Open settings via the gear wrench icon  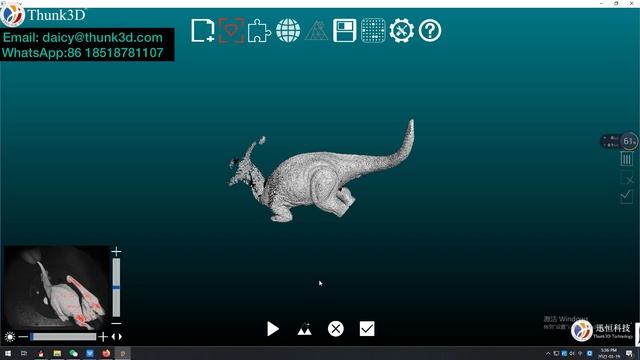coord(402,31)
